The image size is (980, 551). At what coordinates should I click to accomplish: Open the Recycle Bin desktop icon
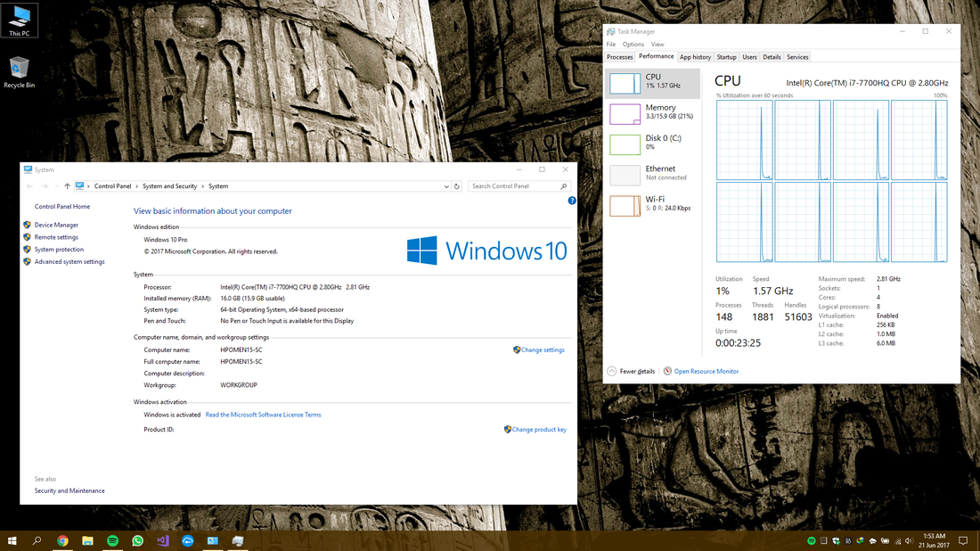(19, 72)
